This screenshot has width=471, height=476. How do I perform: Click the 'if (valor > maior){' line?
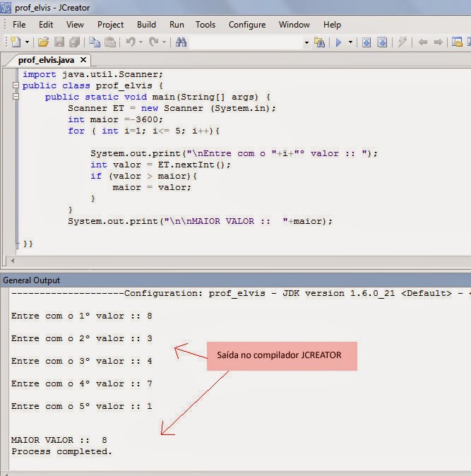143,176
